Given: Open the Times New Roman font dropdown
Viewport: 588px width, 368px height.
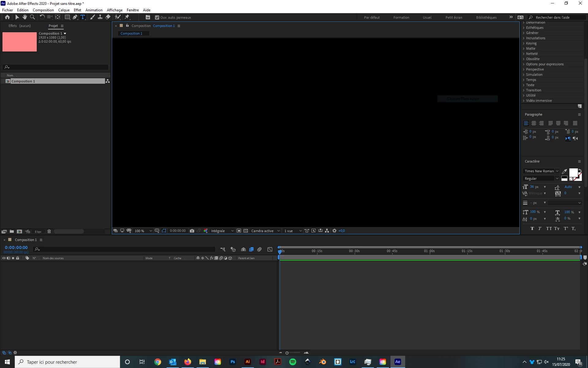Looking at the screenshot, I should tap(541, 171).
